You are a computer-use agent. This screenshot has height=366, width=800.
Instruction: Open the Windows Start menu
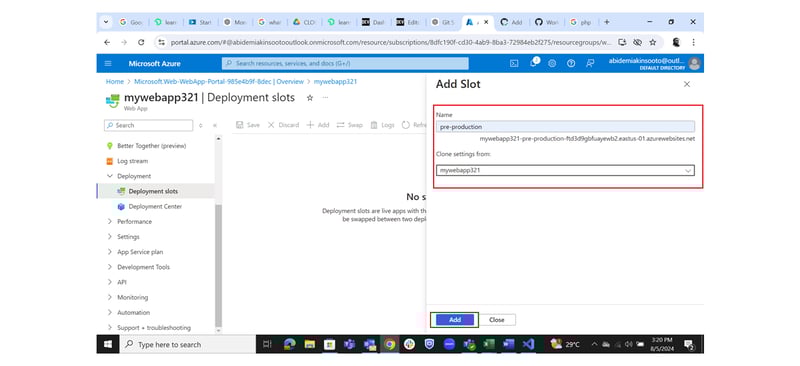108,345
